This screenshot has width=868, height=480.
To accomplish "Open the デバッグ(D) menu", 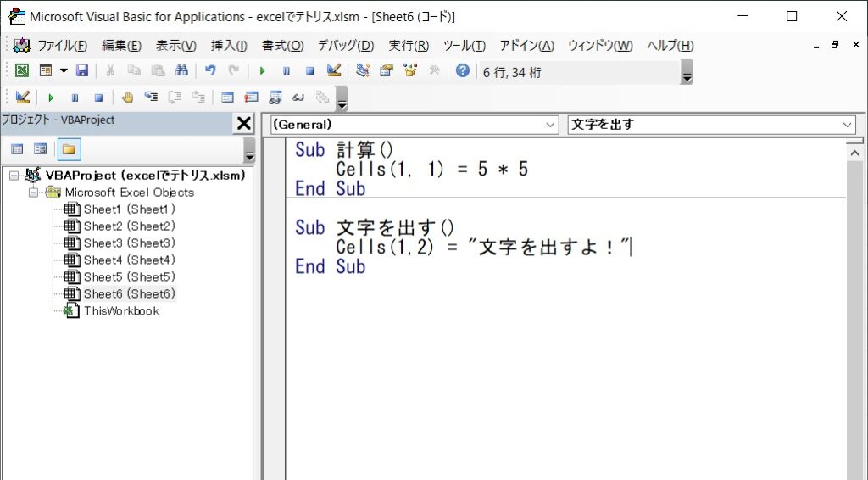I will tap(346, 46).
